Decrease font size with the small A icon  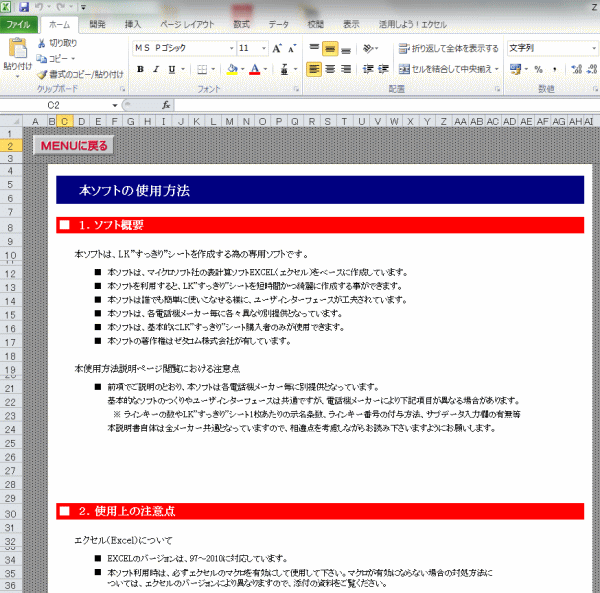coord(292,49)
